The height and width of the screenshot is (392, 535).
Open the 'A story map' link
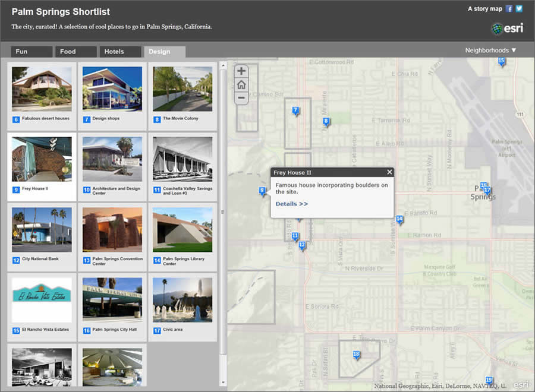485,9
